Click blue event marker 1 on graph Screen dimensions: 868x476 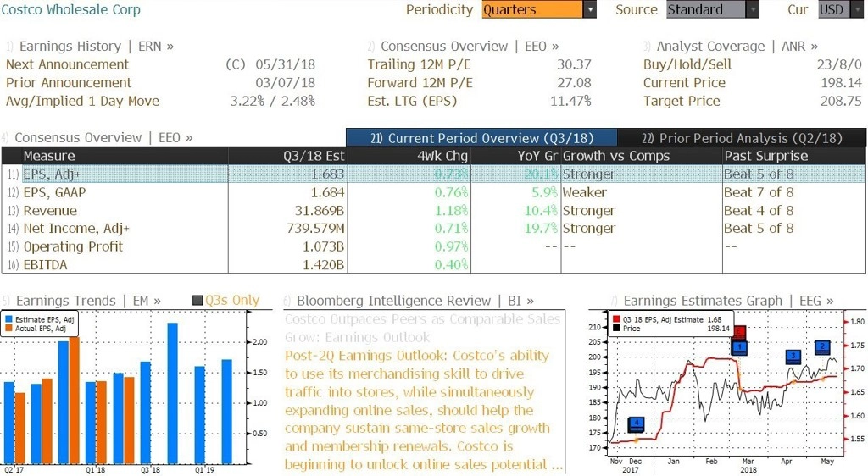tap(739, 348)
